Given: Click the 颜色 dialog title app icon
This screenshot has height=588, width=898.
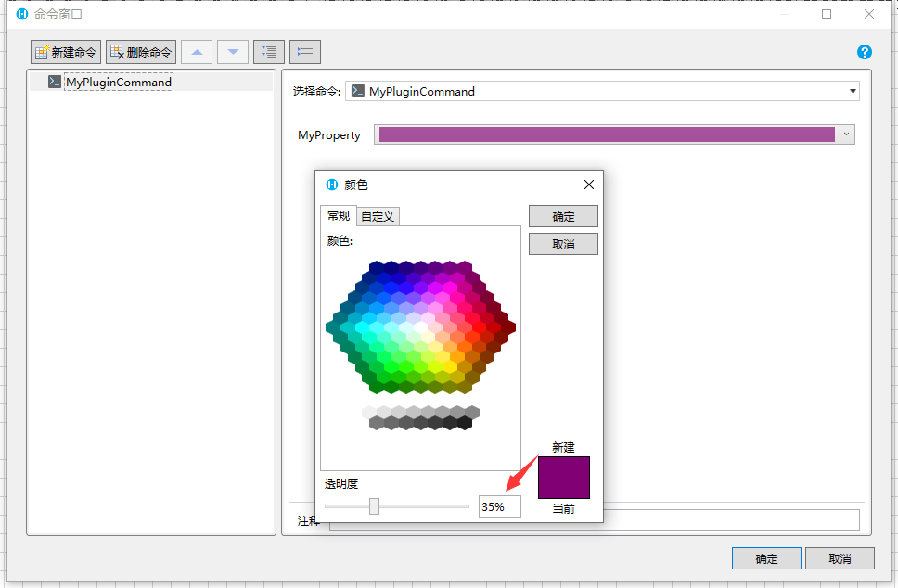Looking at the screenshot, I should click(x=332, y=185).
